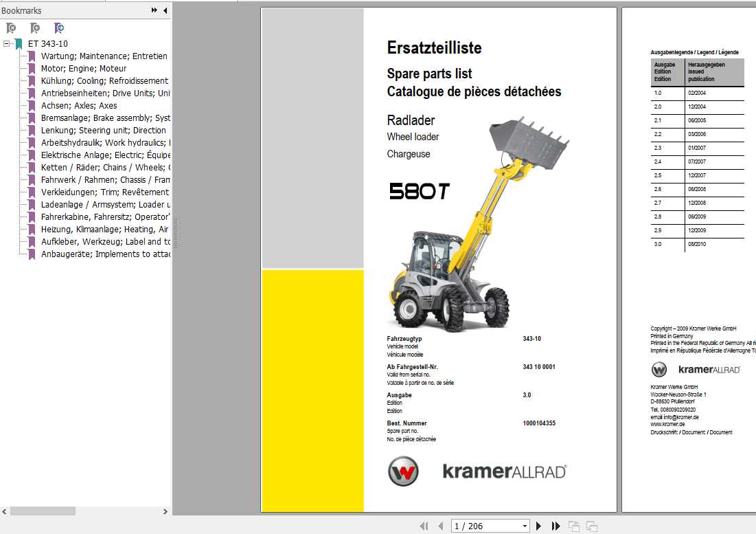The height and width of the screenshot is (534, 756).
Task: Click email info@kramer.de on second page
Action: pos(674,417)
